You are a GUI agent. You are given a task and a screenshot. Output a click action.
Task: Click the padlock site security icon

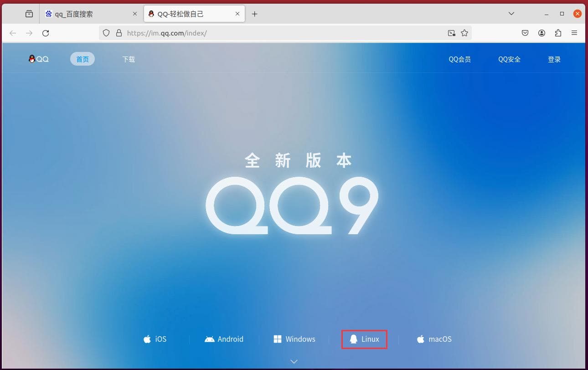pos(119,33)
